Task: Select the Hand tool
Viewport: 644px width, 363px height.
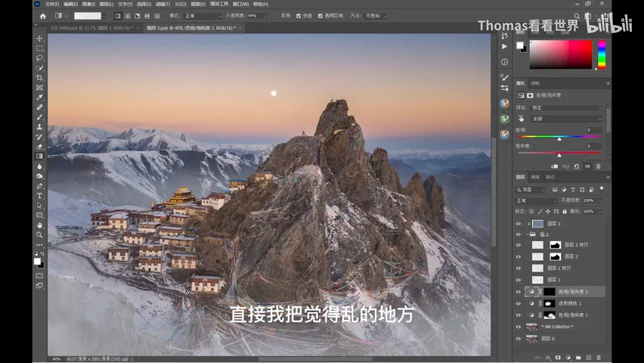Action: click(x=39, y=225)
